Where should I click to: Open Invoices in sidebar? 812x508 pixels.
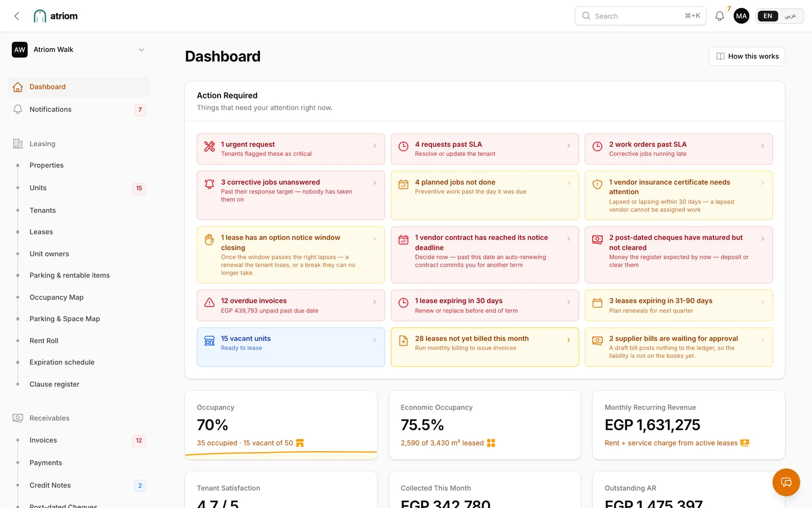[x=79, y=440]
